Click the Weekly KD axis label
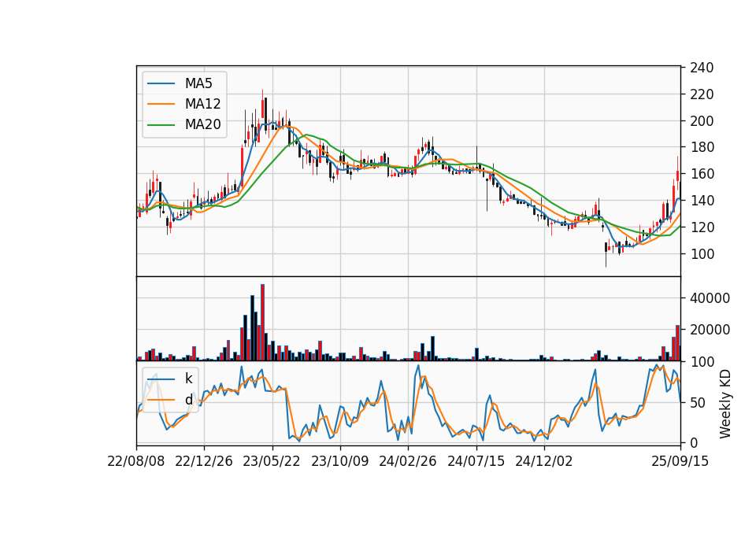This screenshot has height=543, width=756. (x=724, y=404)
